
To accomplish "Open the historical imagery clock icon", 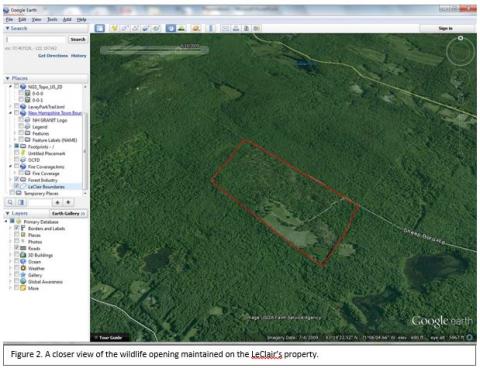I will [171, 28].
